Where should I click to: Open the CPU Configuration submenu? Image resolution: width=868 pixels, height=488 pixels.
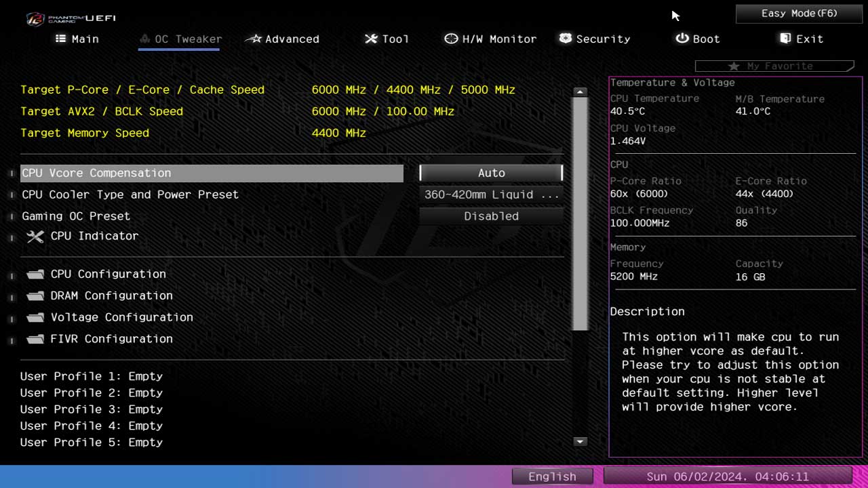point(108,274)
